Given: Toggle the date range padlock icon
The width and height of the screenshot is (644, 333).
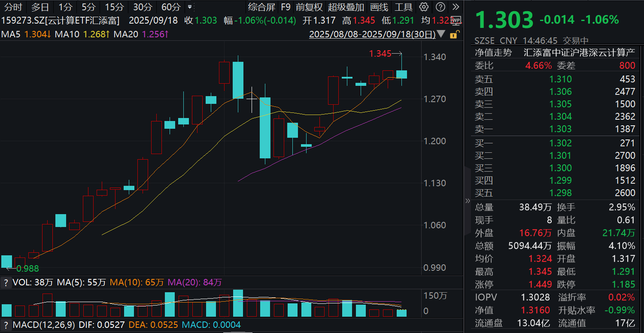Looking at the screenshot, I should click(453, 35).
